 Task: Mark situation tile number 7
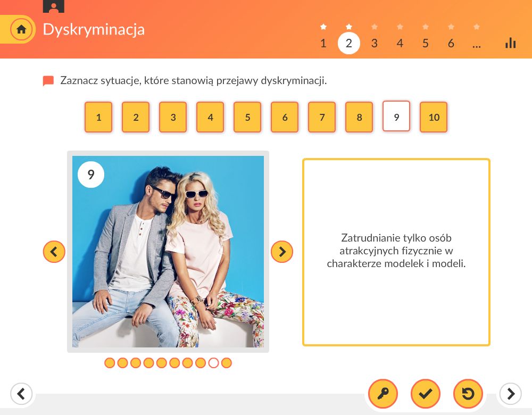coord(322,117)
